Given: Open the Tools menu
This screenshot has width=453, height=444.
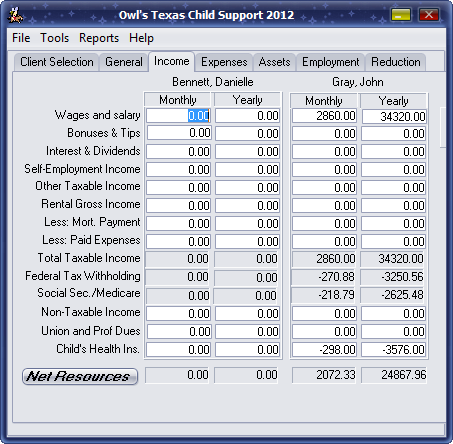Looking at the screenshot, I should [54, 38].
